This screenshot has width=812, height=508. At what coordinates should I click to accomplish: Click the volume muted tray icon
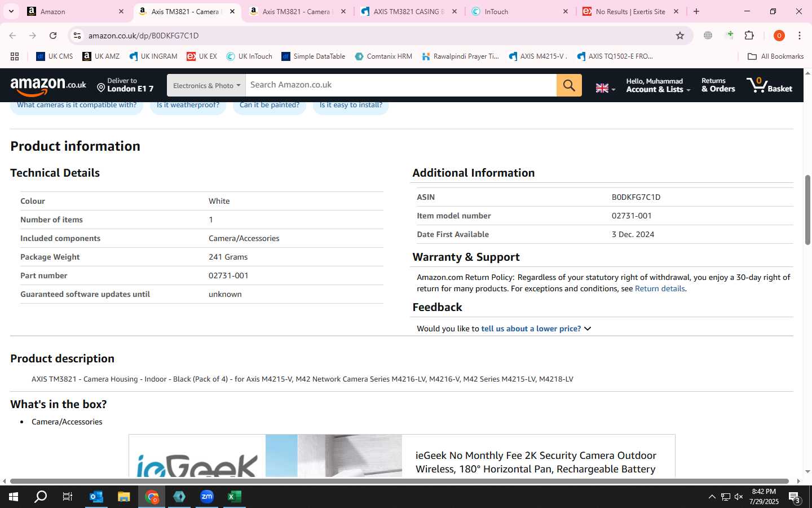739,497
